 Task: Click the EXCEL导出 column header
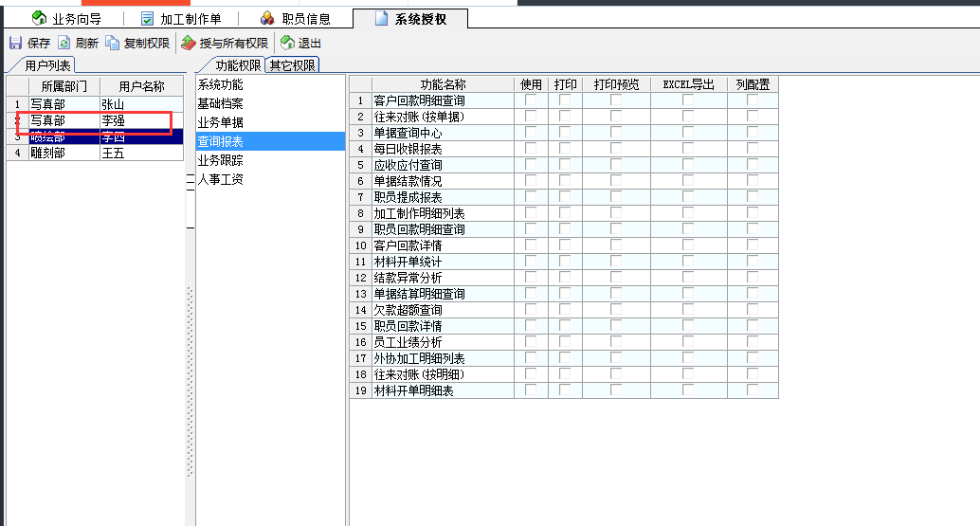click(x=689, y=84)
